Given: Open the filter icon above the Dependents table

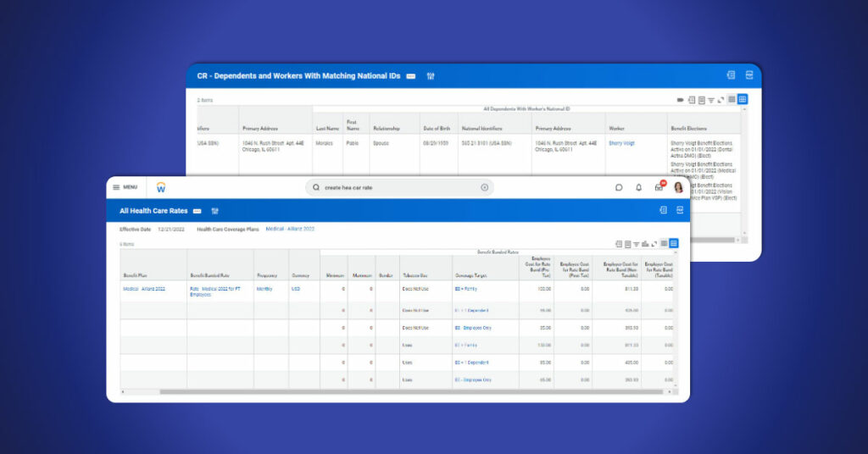Looking at the screenshot, I should [x=711, y=100].
